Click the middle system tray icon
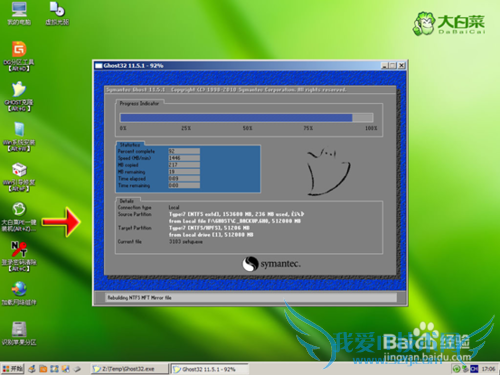 pos(465,369)
